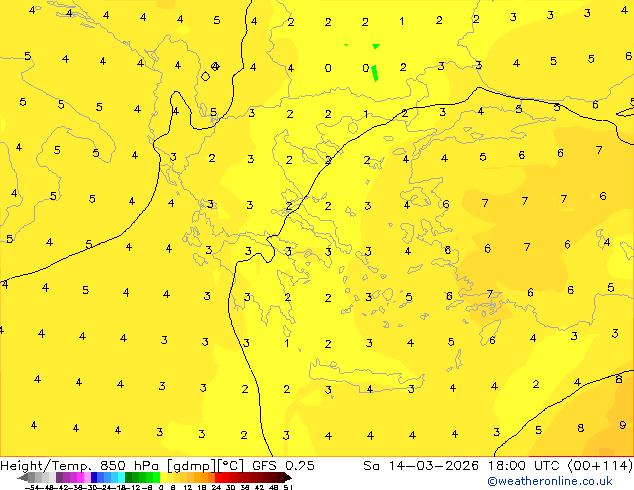Screen dimensions: 634x490
Task: Click the forecast date 'Sa 14-03-2026 18:00 UTC' text
Action: (461, 465)
